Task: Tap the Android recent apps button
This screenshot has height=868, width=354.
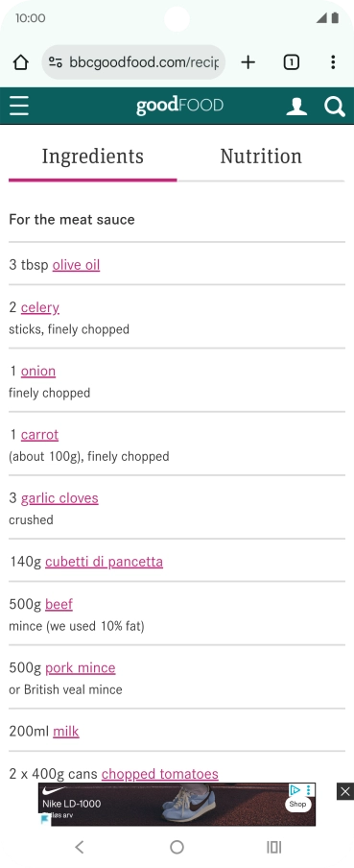Action: tap(273, 847)
